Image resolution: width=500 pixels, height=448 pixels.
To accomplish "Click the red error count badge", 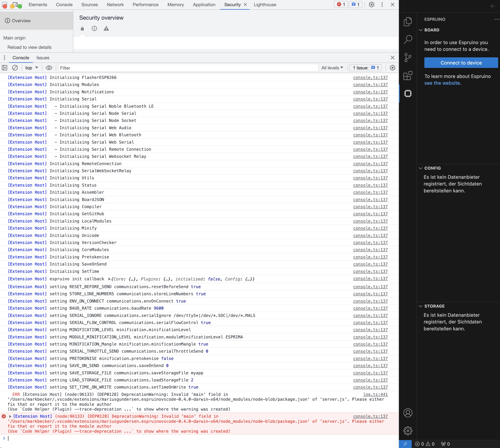I will coord(341,4).
